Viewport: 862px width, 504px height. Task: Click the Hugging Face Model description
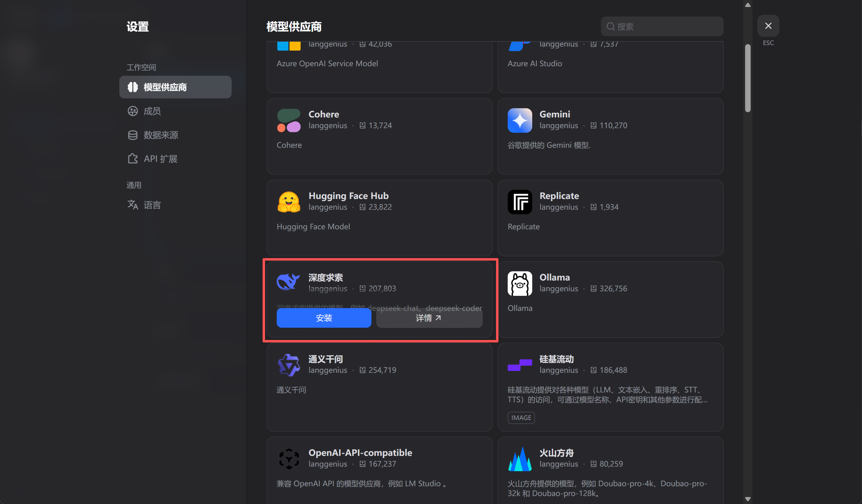click(313, 227)
